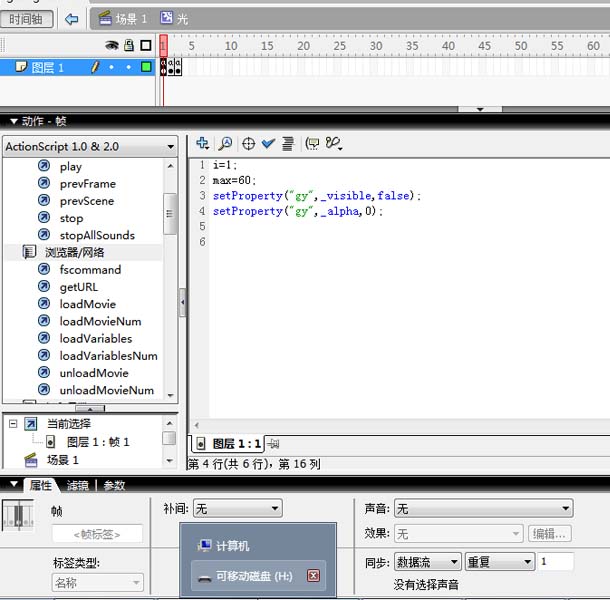Image resolution: width=610 pixels, height=600 pixels.
Task: Click the insert target path crosshair icon
Action: click(x=248, y=144)
